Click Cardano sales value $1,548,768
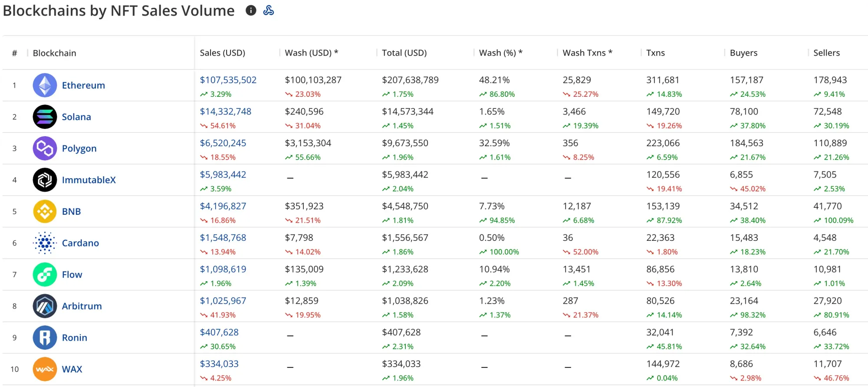868x387 pixels. click(x=223, y=238)
